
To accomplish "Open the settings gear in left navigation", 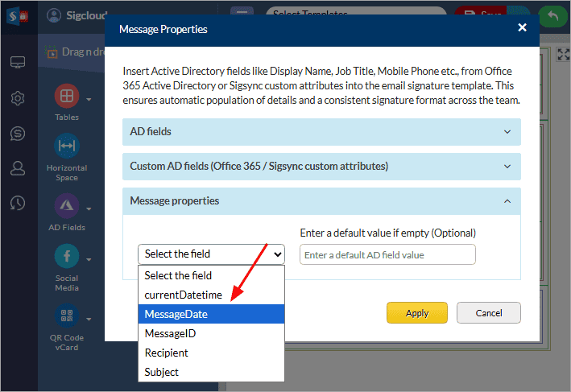I will [x=17, y=98].
